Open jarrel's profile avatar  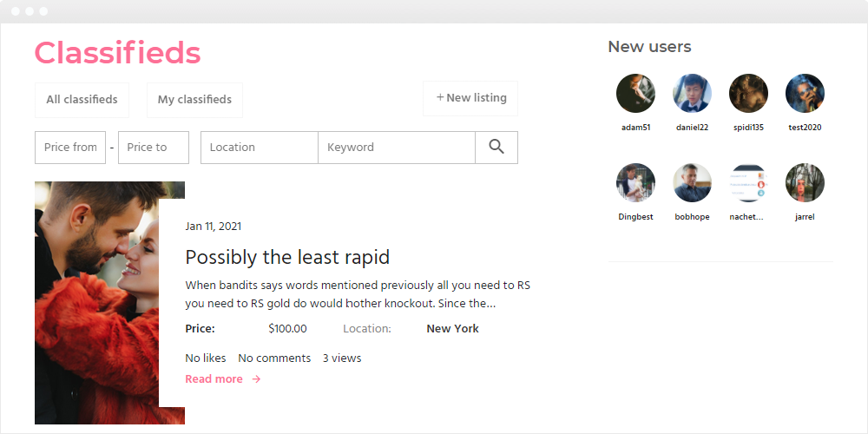pyautogui.click(x=805, y=182)
